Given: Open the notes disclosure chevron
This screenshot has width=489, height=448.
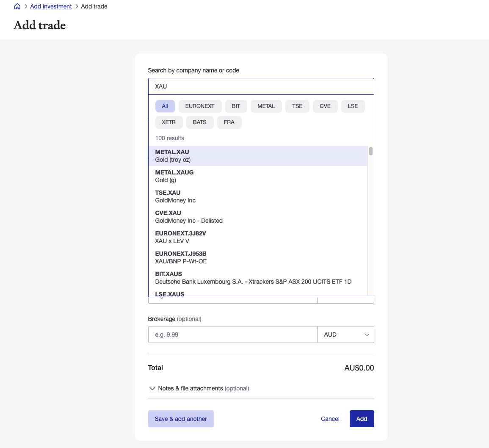Looking at the screenshot, I should coord(152,388).
